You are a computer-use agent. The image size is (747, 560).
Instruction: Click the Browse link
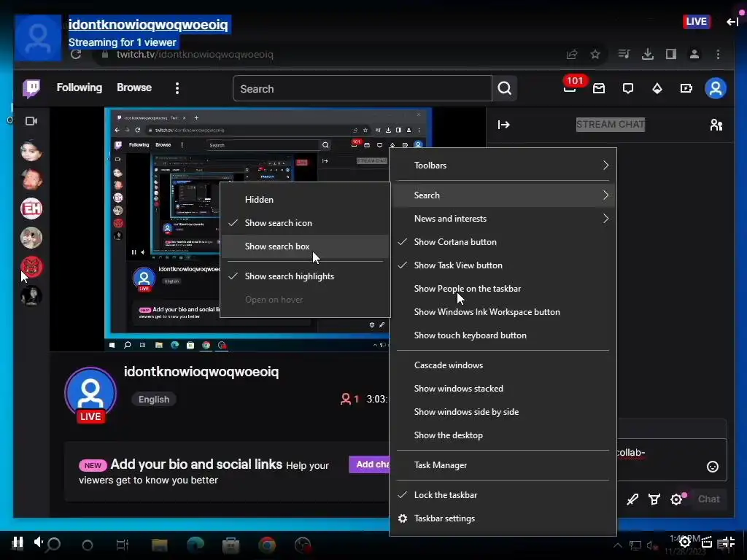coord(134,87)
